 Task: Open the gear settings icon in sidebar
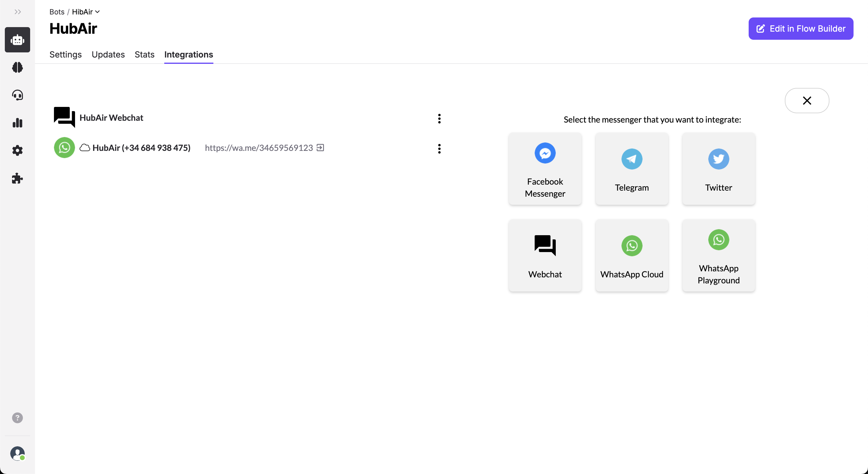coord(17,151)
